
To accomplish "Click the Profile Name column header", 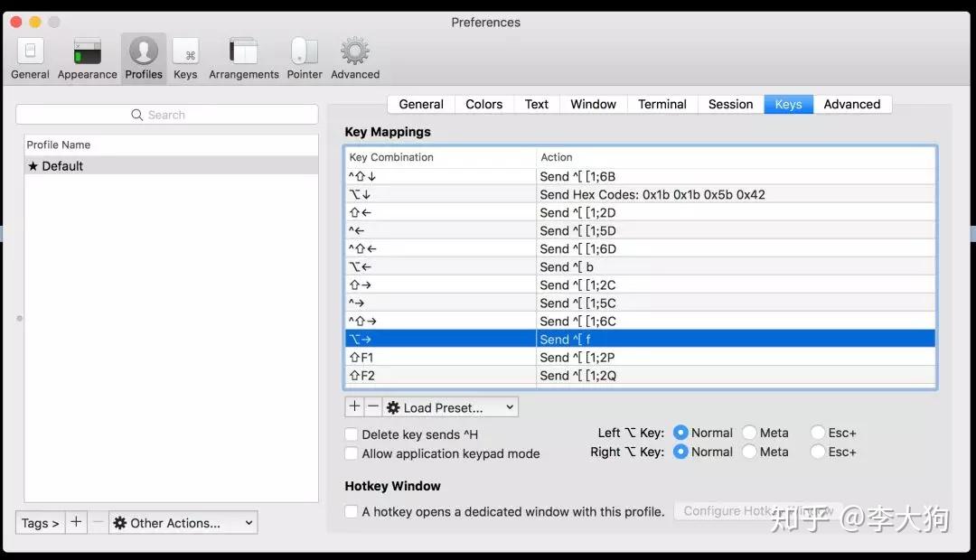I will point(171,145).
